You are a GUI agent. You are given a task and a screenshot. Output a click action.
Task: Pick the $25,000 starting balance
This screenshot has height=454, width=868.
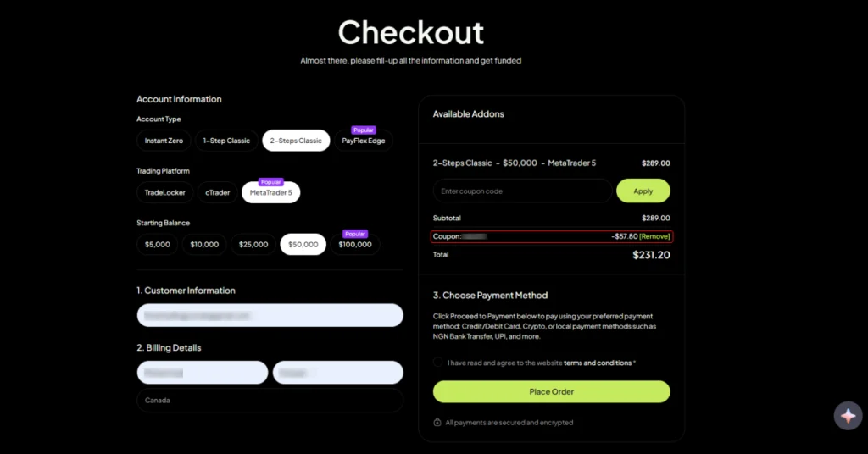pyautogui.click(x=253, y=245)
